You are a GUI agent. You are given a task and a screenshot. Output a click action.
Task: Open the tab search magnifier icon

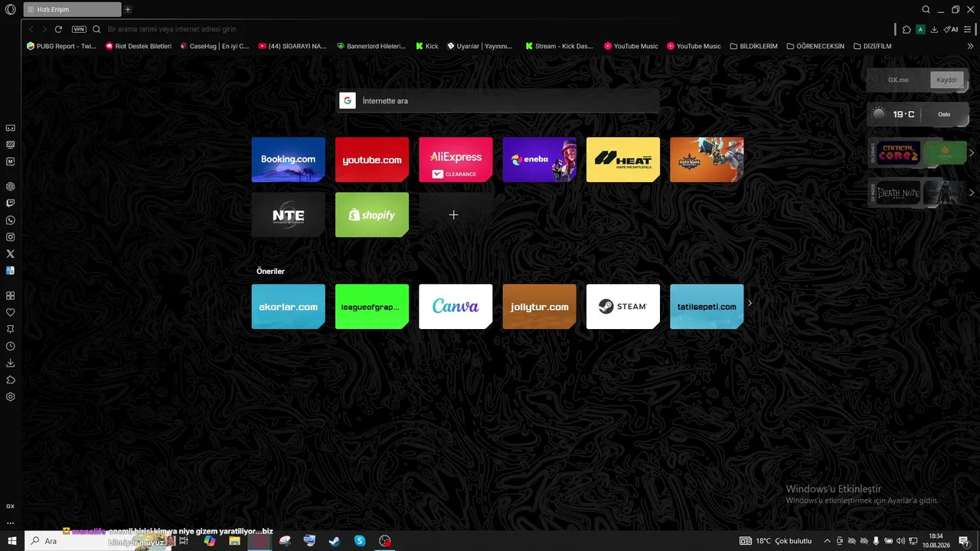coord(926,10)
